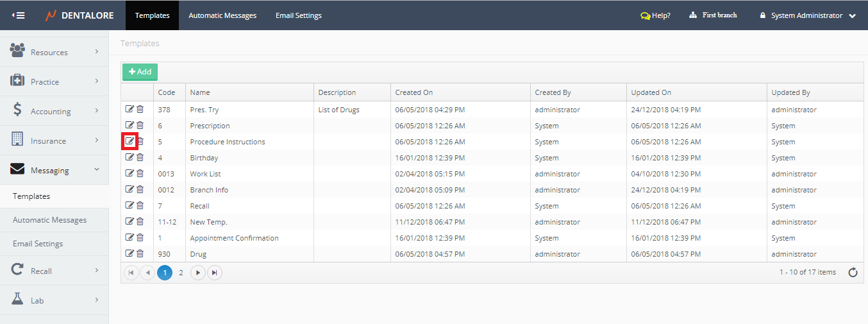The image size is (868, 324).
Task: Click the First branch icon
Action: point(693,15)
